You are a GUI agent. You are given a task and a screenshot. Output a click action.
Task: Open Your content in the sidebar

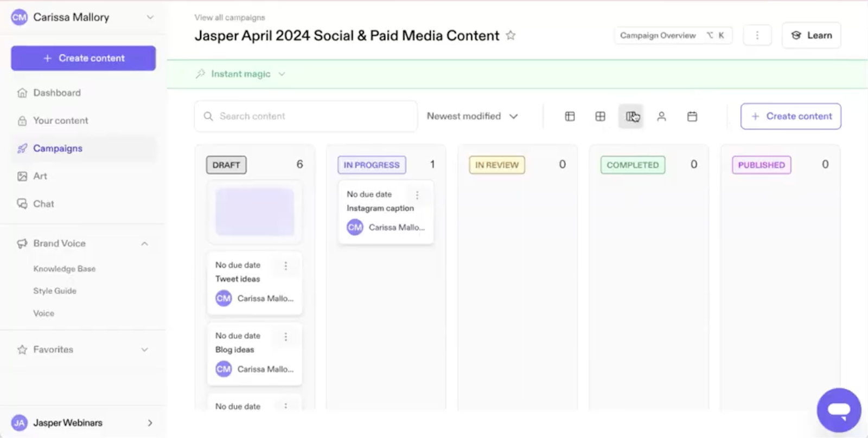pyautogui.click(x=84, y=120)
